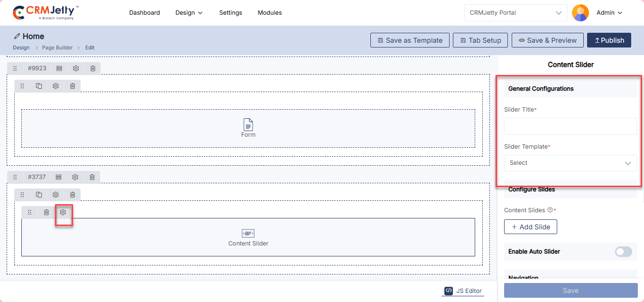Image resolution: width=644 pixels, height=302 pixels.
Task: Duplicate the column containing the Form widget
Action: [x=39, y=86]
